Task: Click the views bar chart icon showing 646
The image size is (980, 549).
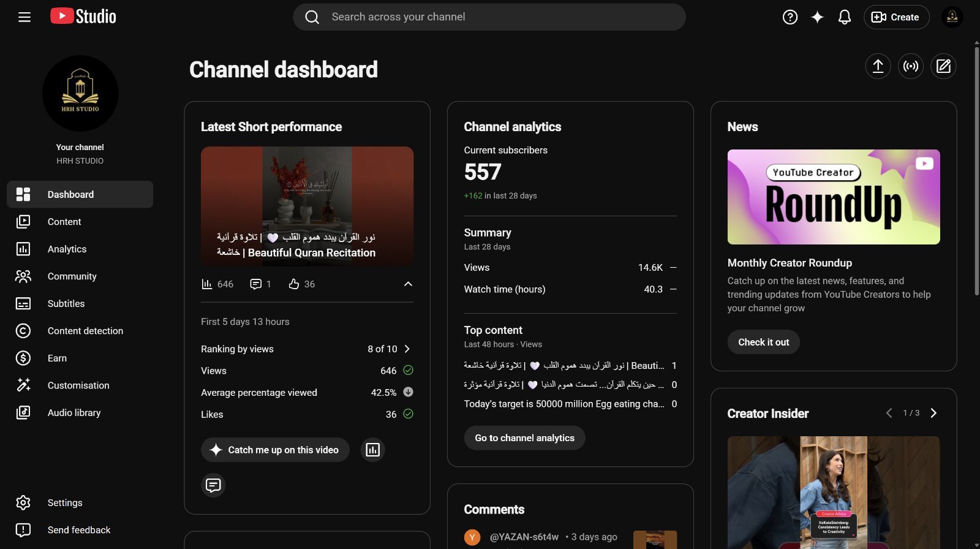Action: tap(207, 284)
